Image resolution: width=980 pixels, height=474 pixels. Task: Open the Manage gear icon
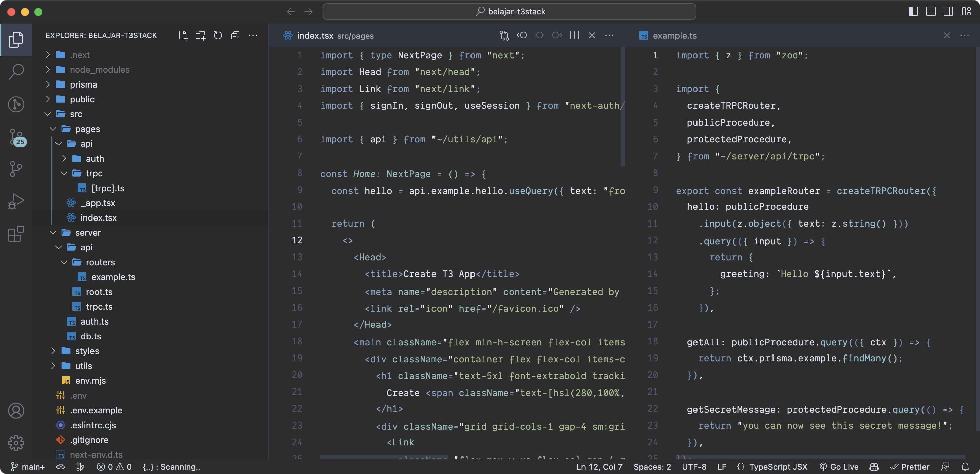tap(16, 442)
